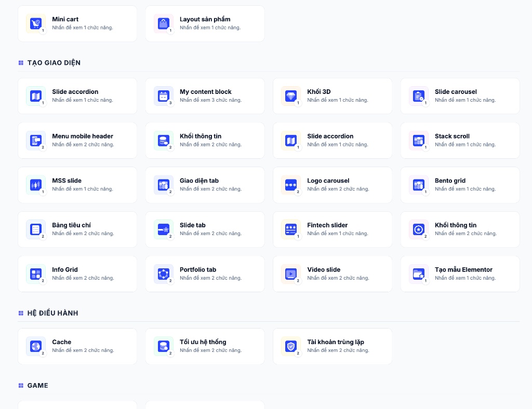Click the Slide tab title text
This screenshot has height=409, width=532.
pyautogui.click(x=192, y=225)
